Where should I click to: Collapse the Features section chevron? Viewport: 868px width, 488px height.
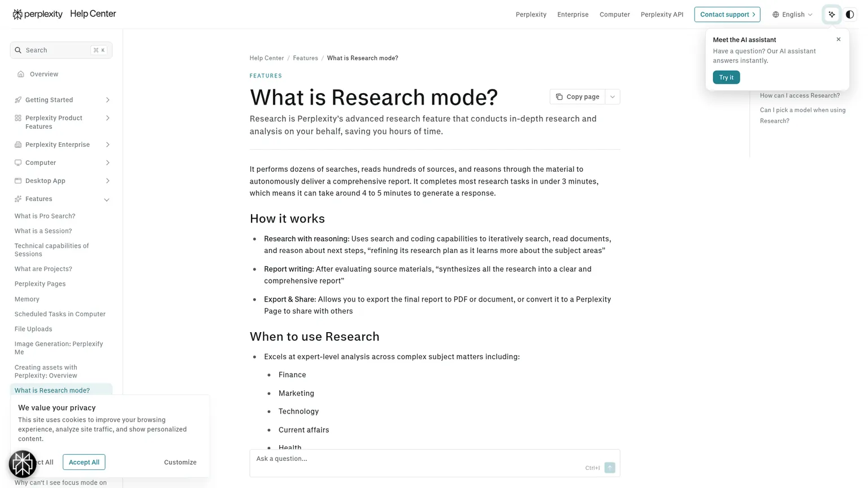(x=107, y=199)
